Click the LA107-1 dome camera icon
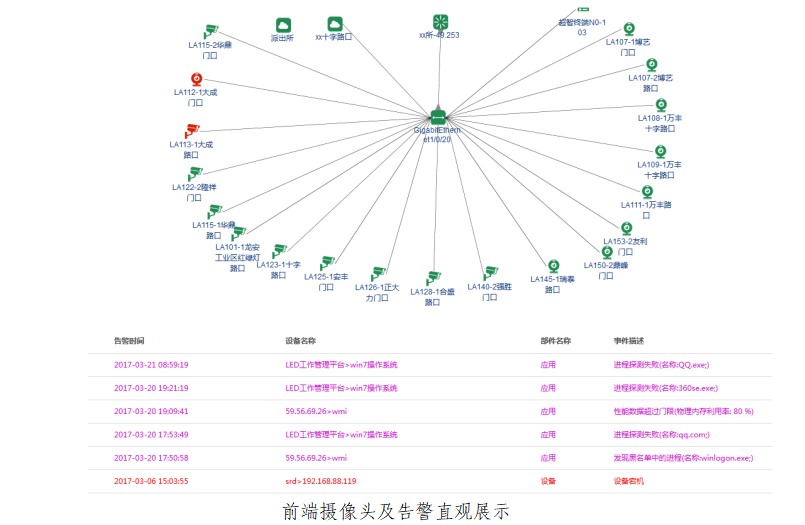This screenshot has height=525, width=805. click(629, 29)
